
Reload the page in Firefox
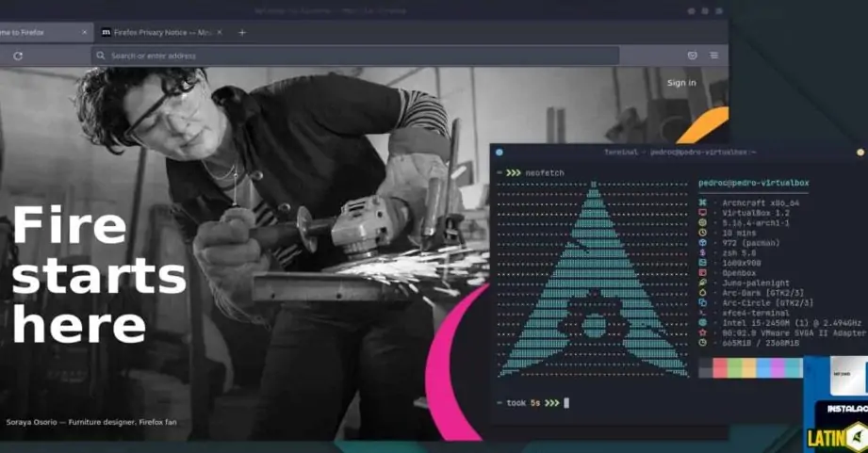pyautogui.click(x=18, y=56)
